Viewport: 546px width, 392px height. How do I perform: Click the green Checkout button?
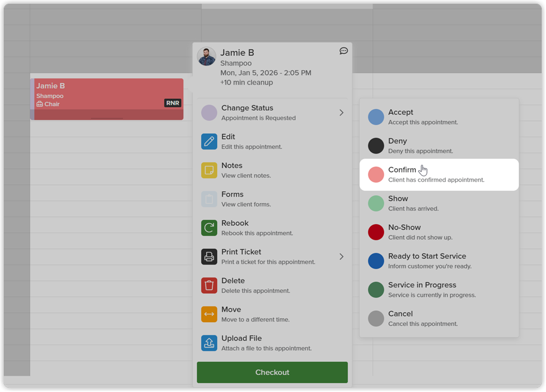click(272, 372)
